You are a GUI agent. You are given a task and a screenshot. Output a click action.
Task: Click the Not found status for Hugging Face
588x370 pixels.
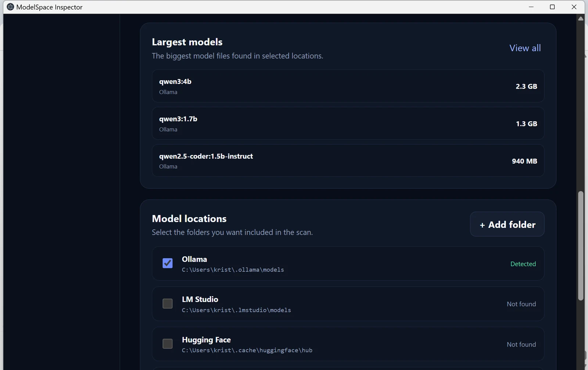pos(521,344)
